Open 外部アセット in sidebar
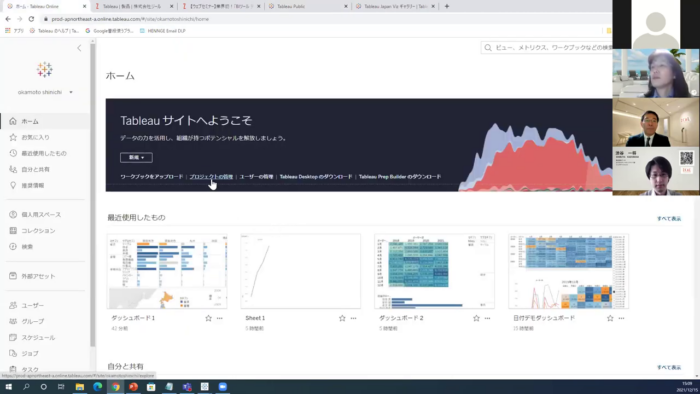This screenshot has height=394, width=700. 45,276
